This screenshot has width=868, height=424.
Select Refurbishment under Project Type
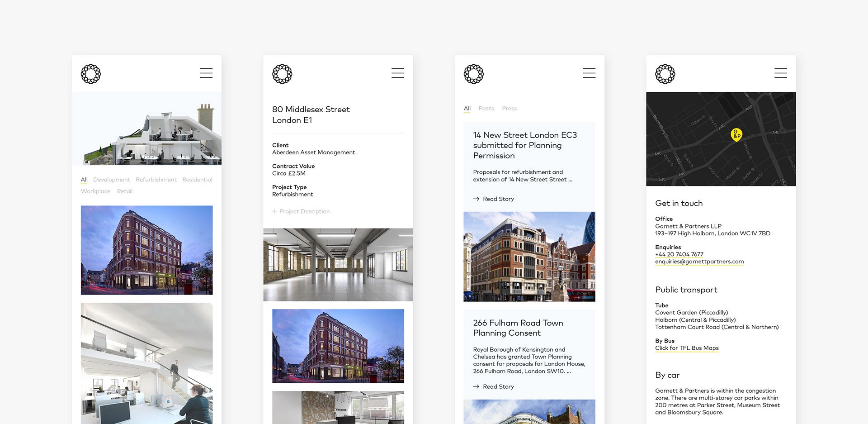(292, 194)
